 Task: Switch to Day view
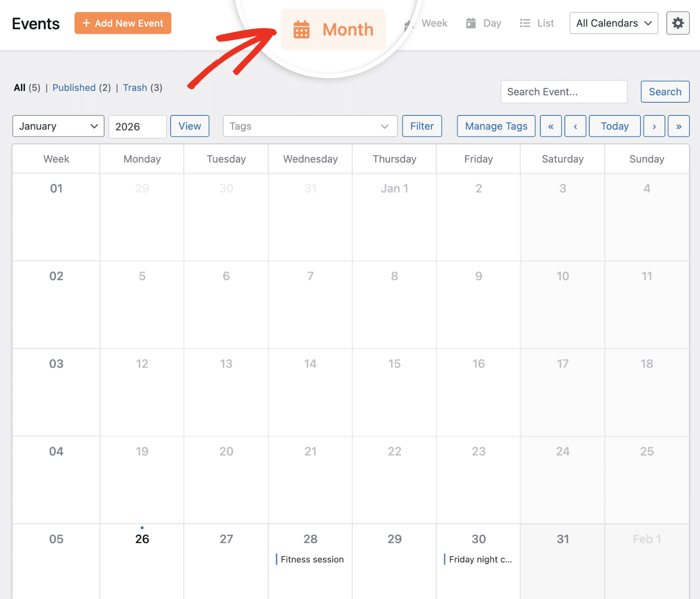483,23
